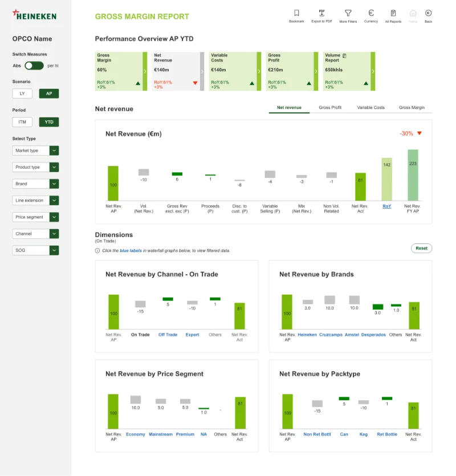Go to Home via house icon
The width and height of the screenshot is (456, 476).
(413, 13)
